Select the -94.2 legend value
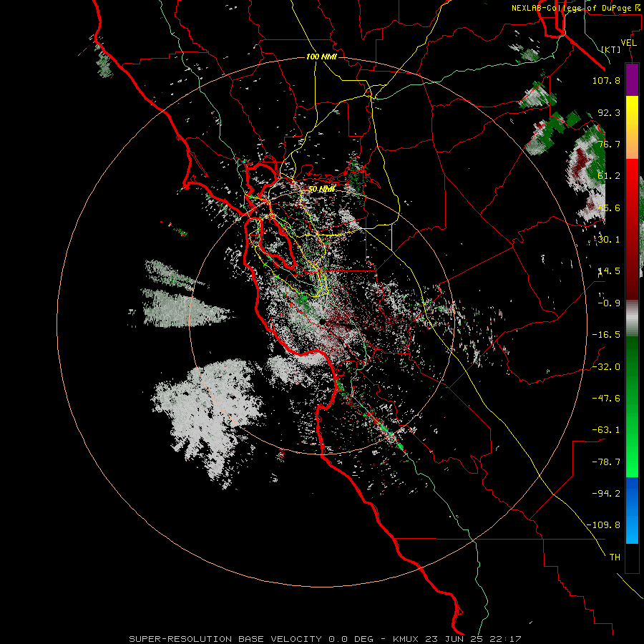 click(x=606, y=494)
